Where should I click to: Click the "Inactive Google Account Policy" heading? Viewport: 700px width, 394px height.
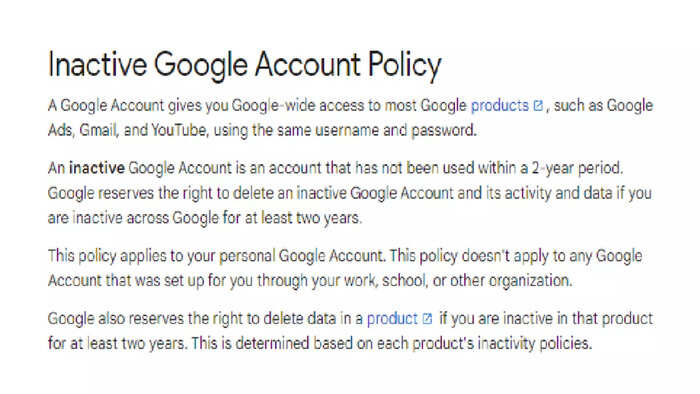pos(245,65)
